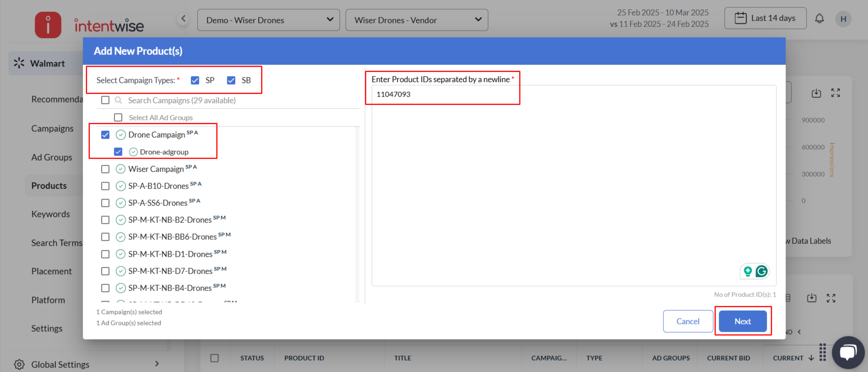Click the TITLE column header
This screenshot has height=372, width=868.
[x=403, y=358]
